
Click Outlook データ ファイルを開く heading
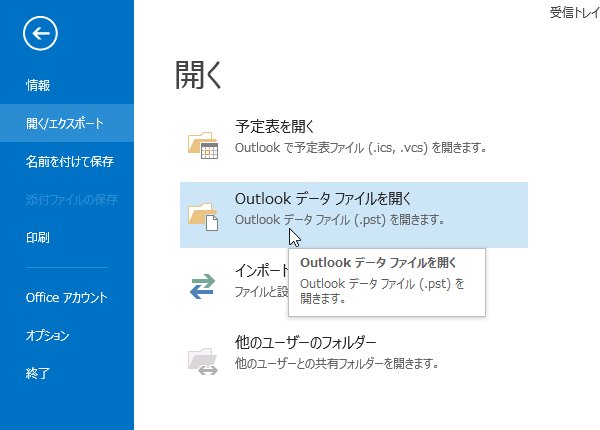pyautogui.click(x=323, y=199)
